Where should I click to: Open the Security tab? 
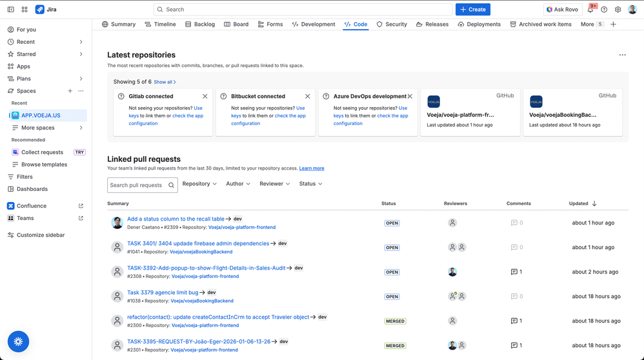pyautogui.click(x=392, y=25)
